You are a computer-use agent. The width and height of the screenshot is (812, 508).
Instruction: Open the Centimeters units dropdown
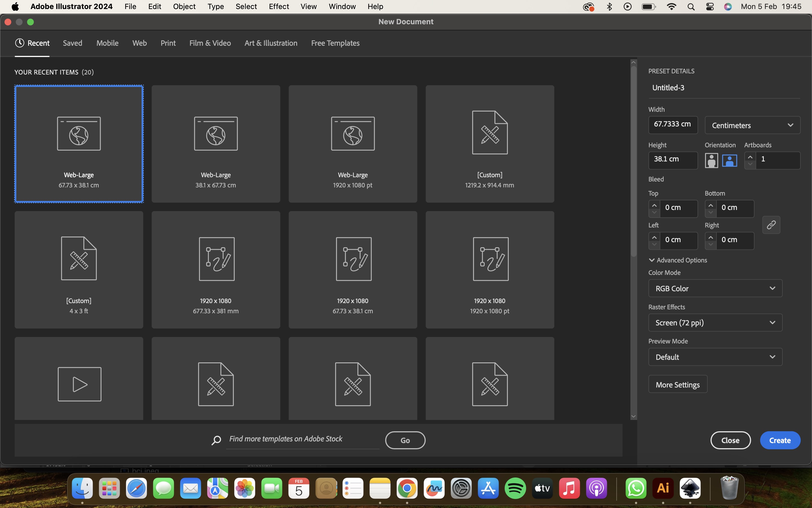(752, 125)
